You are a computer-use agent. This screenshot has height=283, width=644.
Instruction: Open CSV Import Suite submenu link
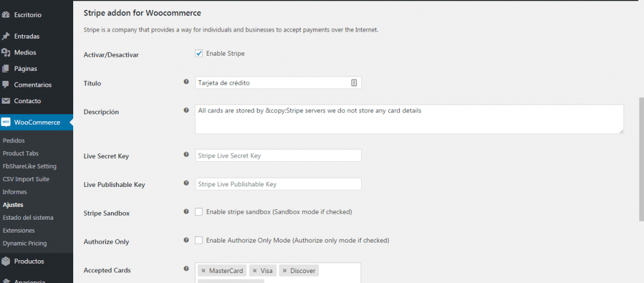click(26, 179)
